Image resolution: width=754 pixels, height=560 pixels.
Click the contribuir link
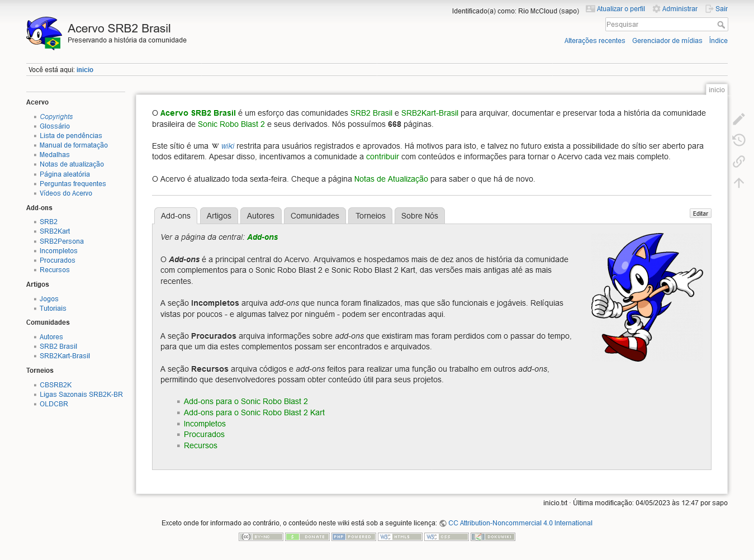(x=382, y=156)
